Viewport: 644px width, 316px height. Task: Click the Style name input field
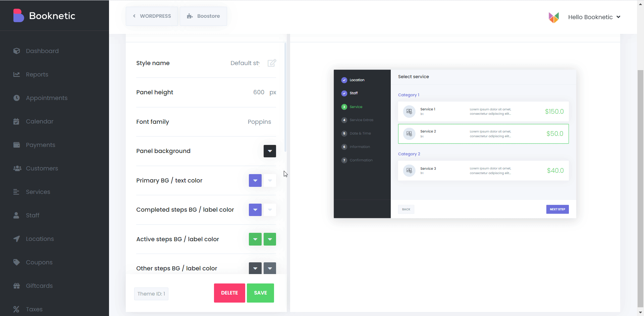245,63
